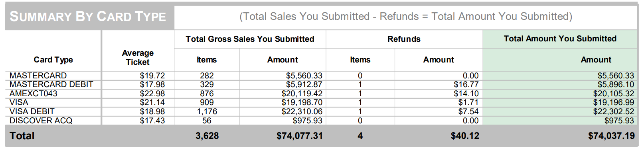The width and height of the screenshot is (644, 152).
Task: Select the MASTERCARD DEBIT card type
Action: tap(51, 84)
